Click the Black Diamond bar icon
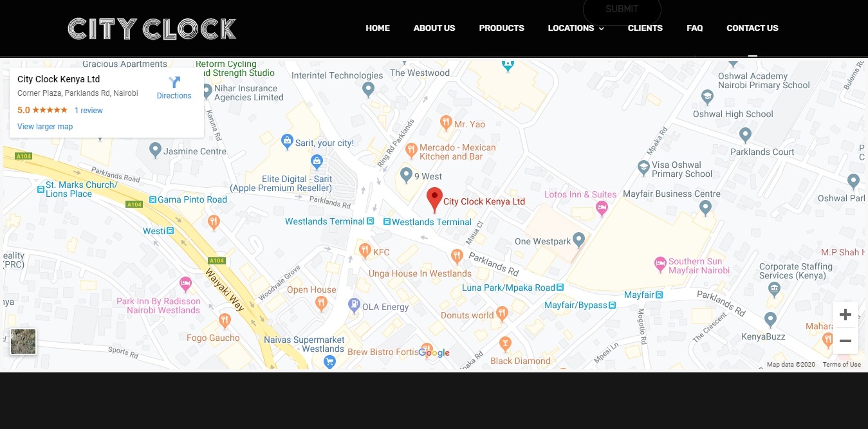The width and height of the screenshot is (868, 429). coord(505,343)
